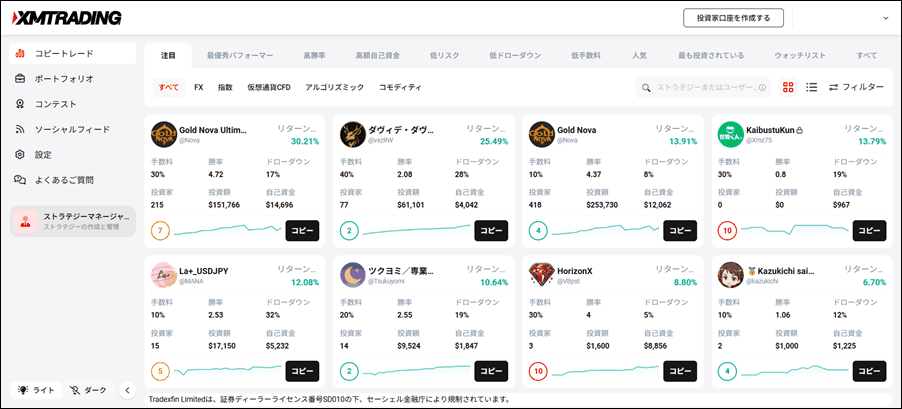Copy the Gold Nova Ultim... strategy
The image size is (902, 409).
[x=302, y=231]
